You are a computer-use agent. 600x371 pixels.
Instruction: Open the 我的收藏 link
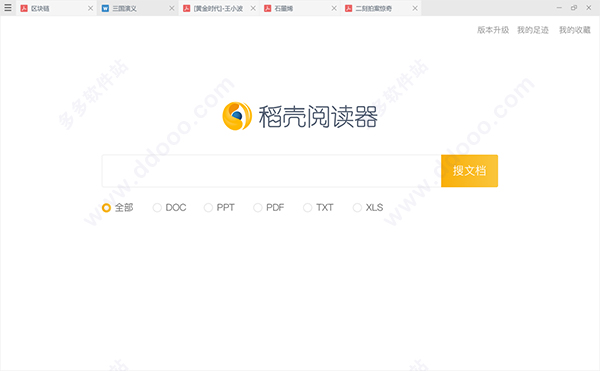575,30
